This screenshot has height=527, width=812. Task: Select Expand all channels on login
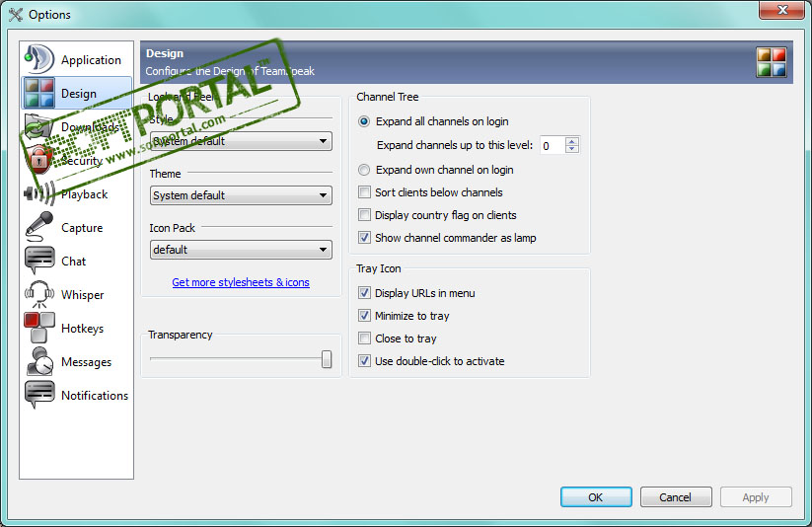(364, 121)
